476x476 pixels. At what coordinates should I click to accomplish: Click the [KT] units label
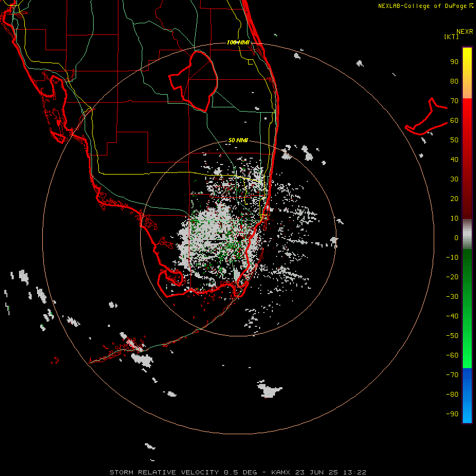point(451,36)
